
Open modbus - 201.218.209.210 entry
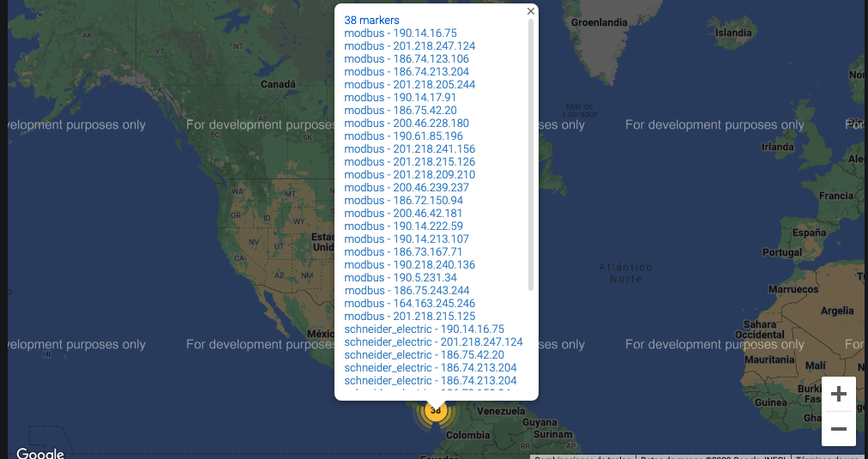[x=410, y=174]
